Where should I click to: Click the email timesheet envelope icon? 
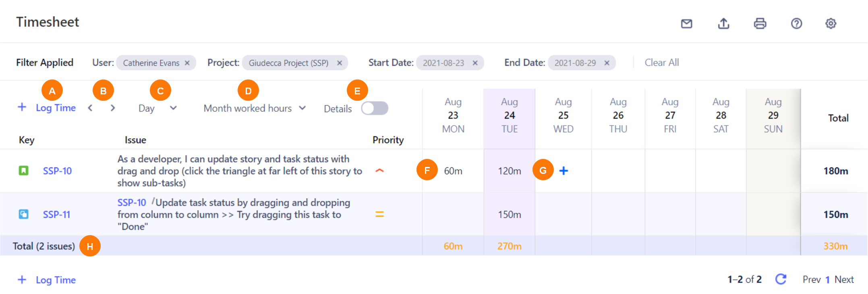[x=686, y=24]
